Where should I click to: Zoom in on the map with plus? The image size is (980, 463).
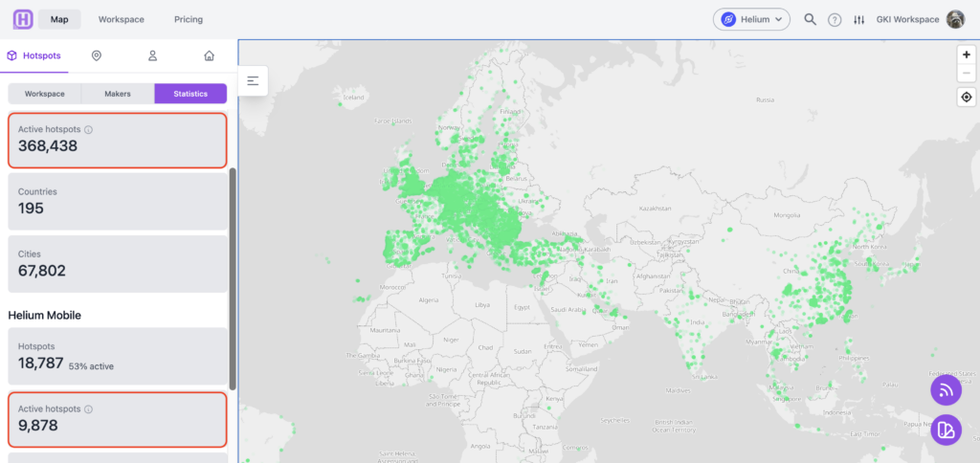click(967, 55)
